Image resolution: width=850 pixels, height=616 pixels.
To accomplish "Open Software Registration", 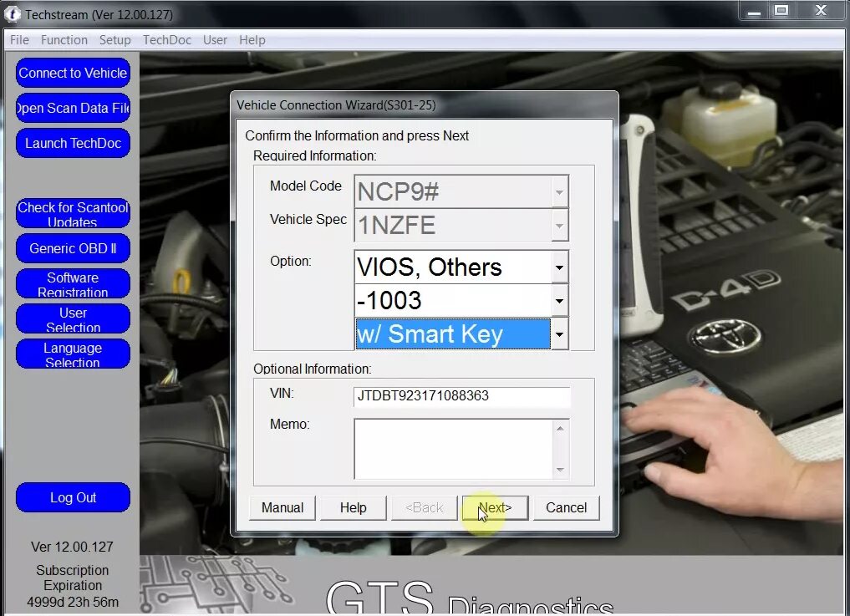I will pos(73,283).
